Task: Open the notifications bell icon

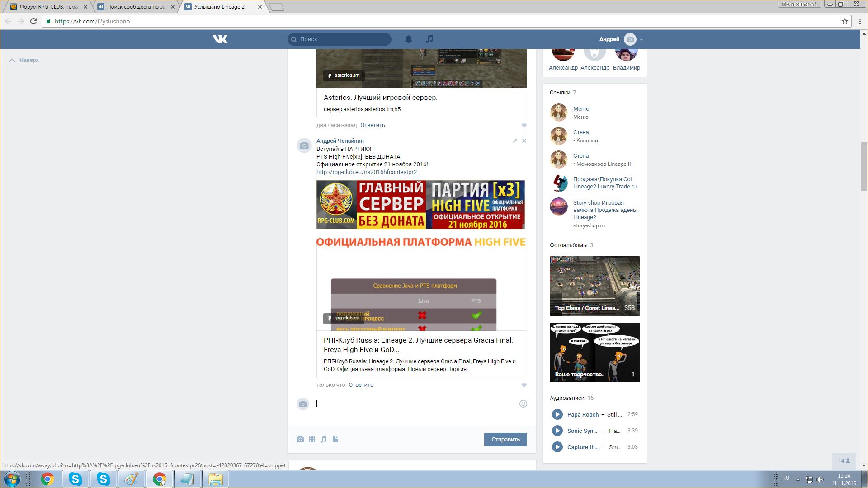Action: click(409, 39)
